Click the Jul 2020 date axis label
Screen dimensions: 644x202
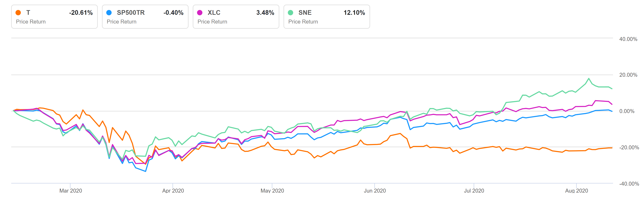474,191
